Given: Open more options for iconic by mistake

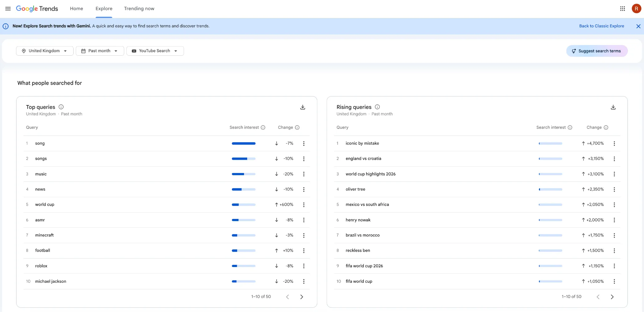Looking at the screenshot, I should tap(614, 143).
